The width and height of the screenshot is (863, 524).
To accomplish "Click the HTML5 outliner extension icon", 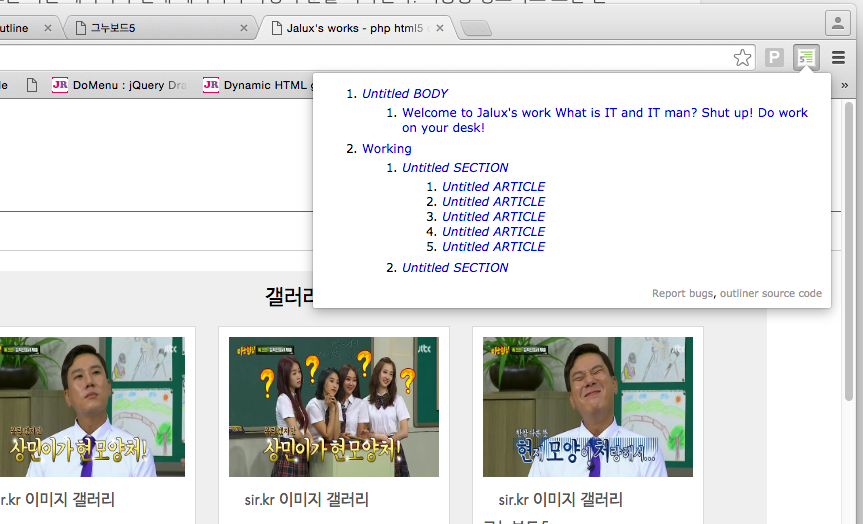I will [805, 58].
